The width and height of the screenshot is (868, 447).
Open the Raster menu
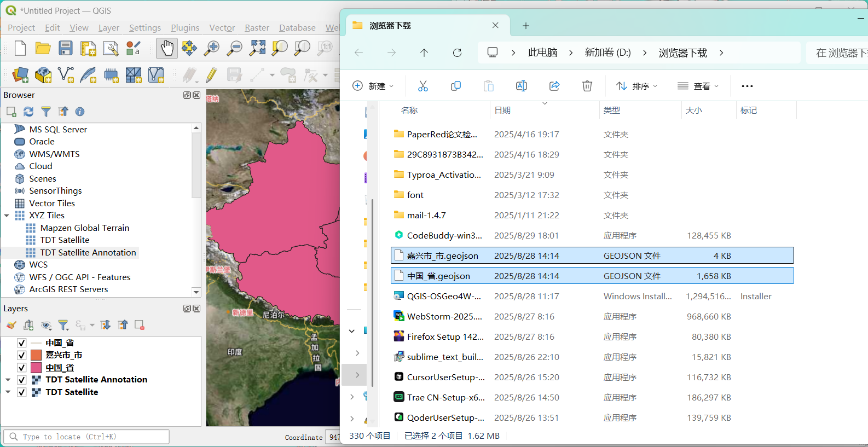pos(257,27)
